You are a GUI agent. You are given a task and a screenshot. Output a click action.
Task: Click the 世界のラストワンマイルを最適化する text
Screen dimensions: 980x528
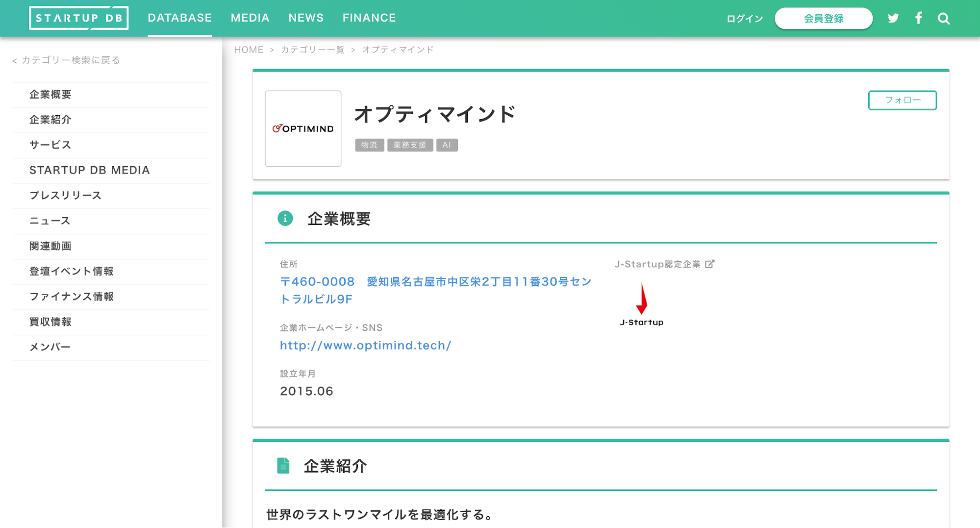pyautogui.click(x=380, y=514)
